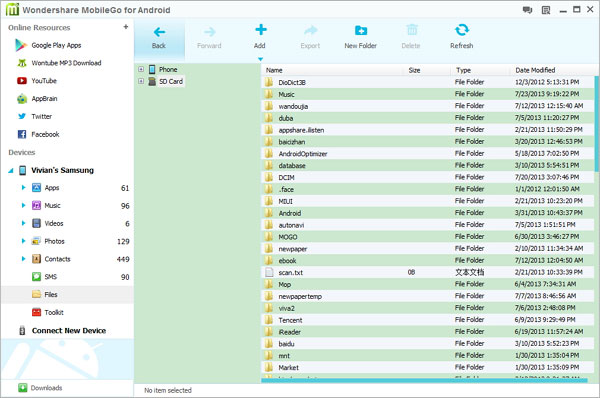Open Twitter resource
Screen dimensions: 600x398
41,116
